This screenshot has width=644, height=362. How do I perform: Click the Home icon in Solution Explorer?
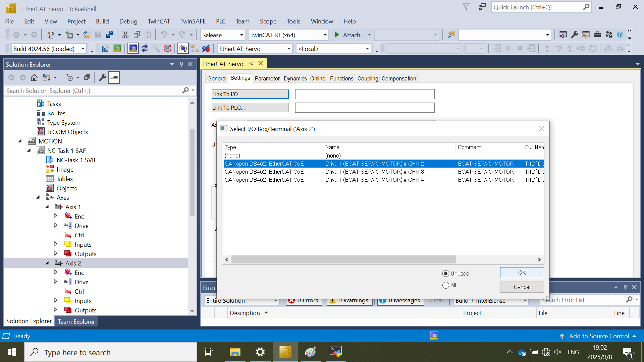pos(34,78)
